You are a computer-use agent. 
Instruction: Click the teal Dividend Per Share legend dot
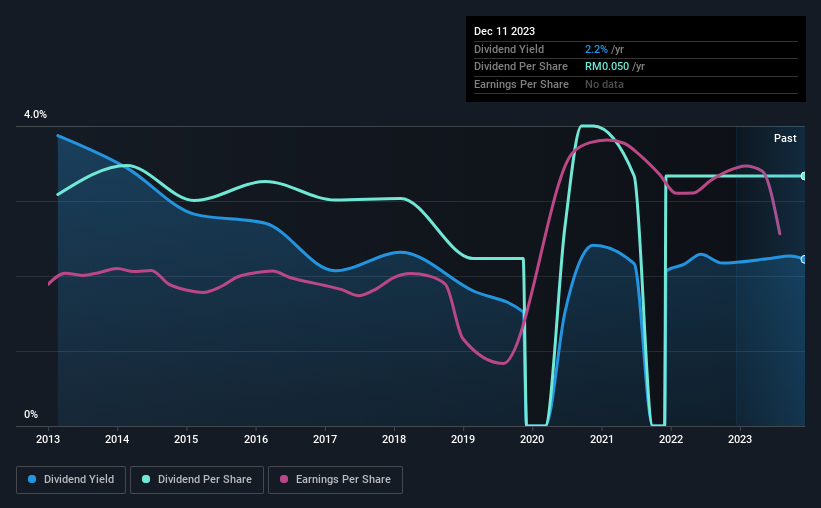(146, 479)
